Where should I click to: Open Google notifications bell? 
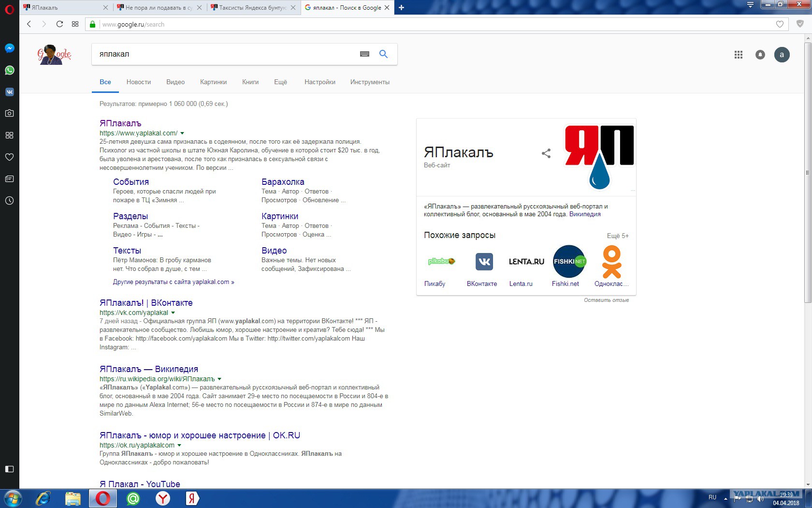[x=760, y=55]
